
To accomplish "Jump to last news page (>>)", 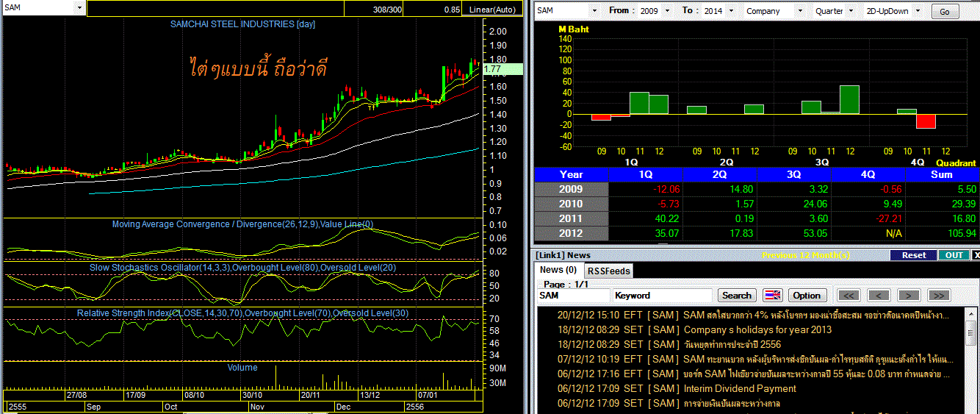I will 939,295.
